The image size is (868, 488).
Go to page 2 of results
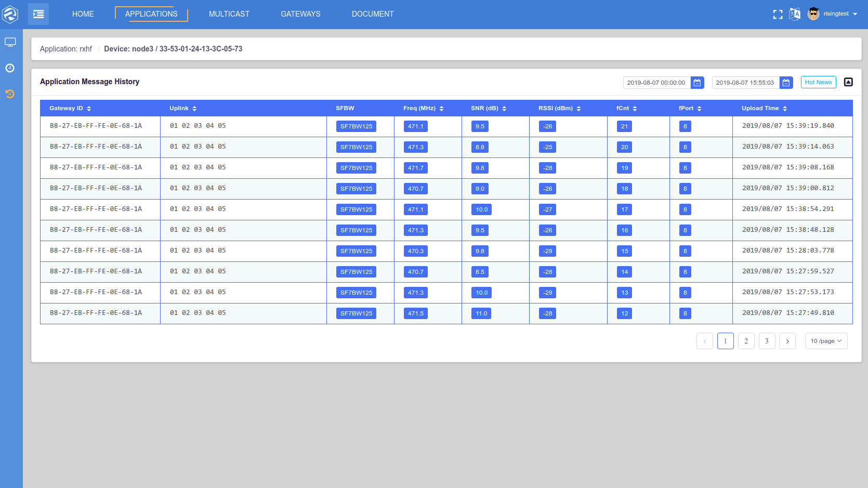pos(746,341)
